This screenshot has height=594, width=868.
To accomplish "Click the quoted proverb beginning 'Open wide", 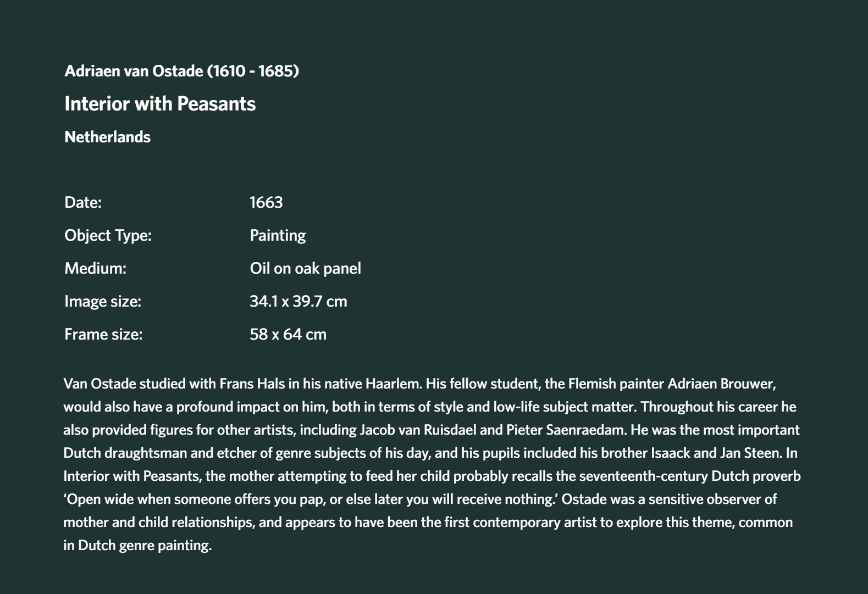I will click(x=311, y=499).
